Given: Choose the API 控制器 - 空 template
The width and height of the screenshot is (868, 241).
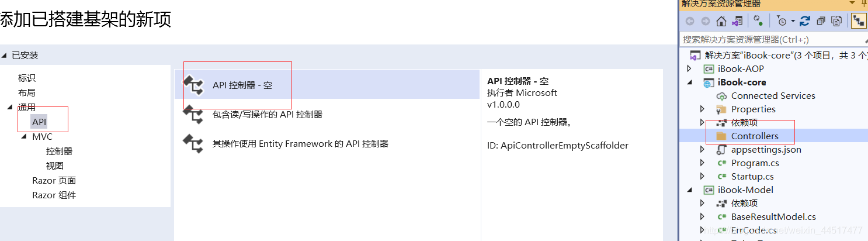Looking at the screenshot, I should [x=327, y=85].
